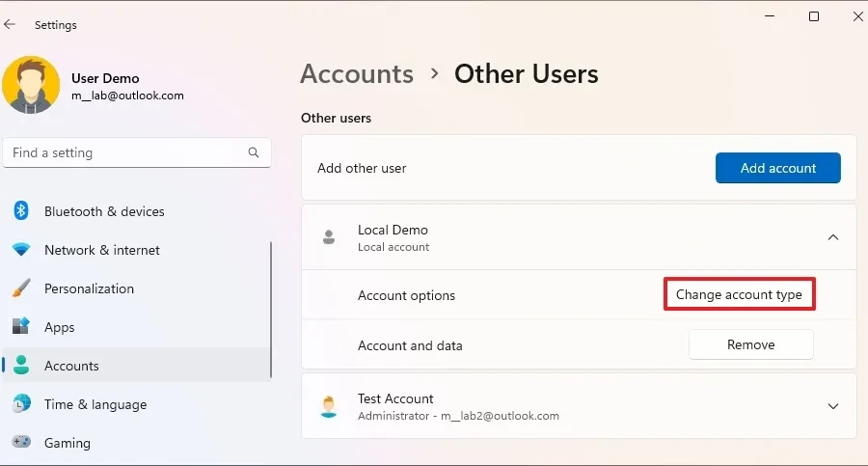Go back using the back arrow

(10, 24)
